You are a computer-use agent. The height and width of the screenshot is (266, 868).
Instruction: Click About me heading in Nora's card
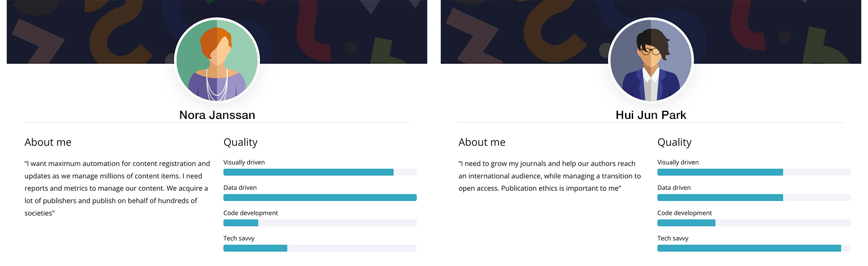coord(48,142)
